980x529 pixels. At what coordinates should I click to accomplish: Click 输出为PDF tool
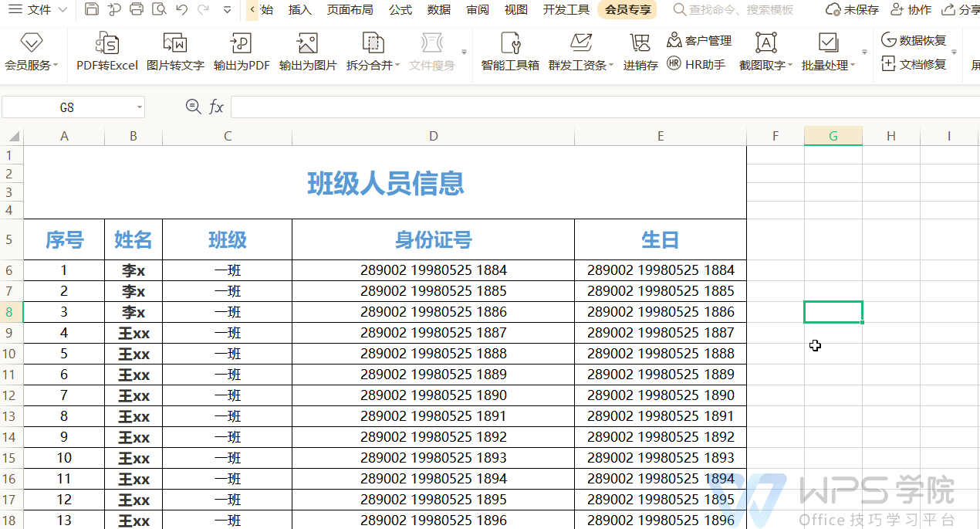point(242,51)
